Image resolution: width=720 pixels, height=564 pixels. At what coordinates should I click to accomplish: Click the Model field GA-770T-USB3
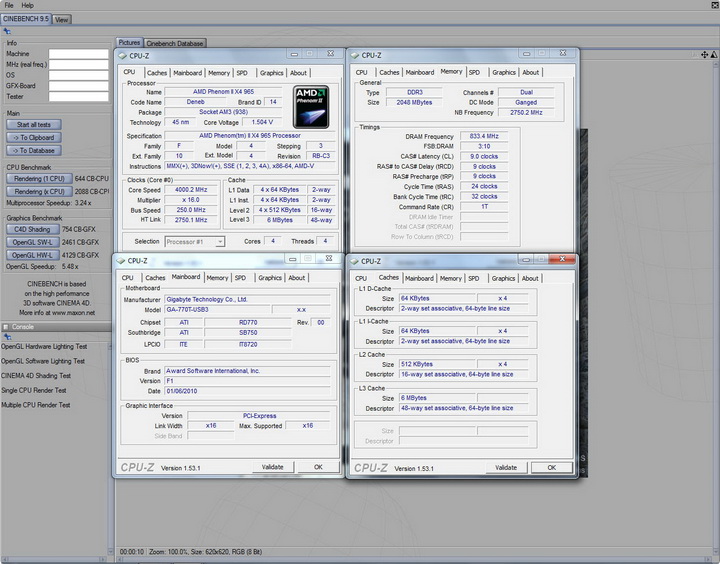(x=217, y=310)
